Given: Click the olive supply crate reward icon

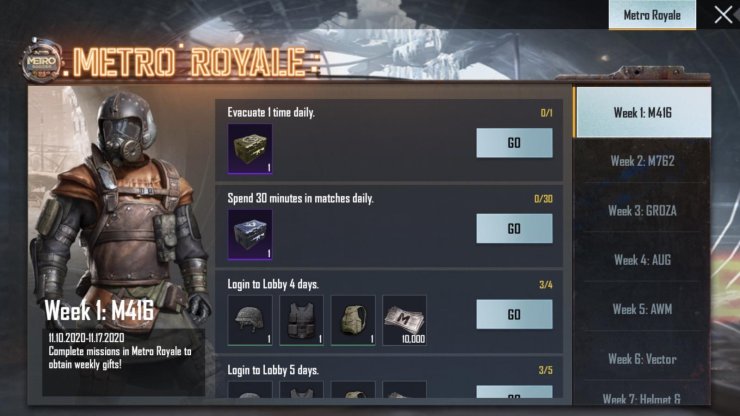Looking at the screenshot, I should click(x=250, y=149).
